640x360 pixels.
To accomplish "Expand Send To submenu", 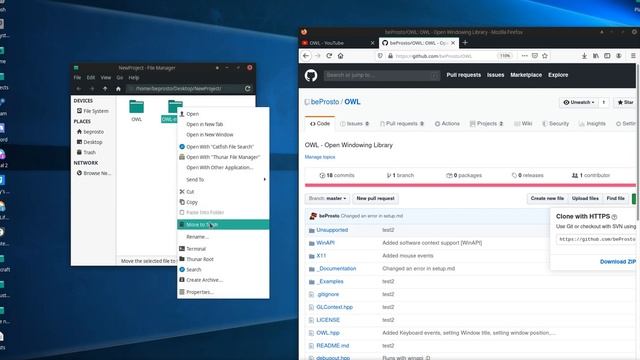I will pos(223,180).
